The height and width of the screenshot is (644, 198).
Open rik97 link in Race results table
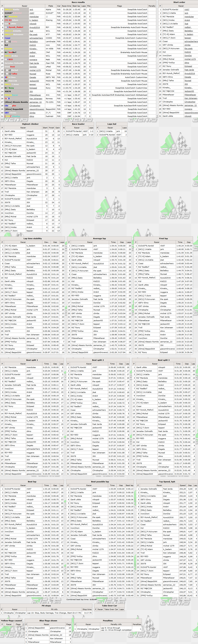pyautogui.click(x=32, y=13)
